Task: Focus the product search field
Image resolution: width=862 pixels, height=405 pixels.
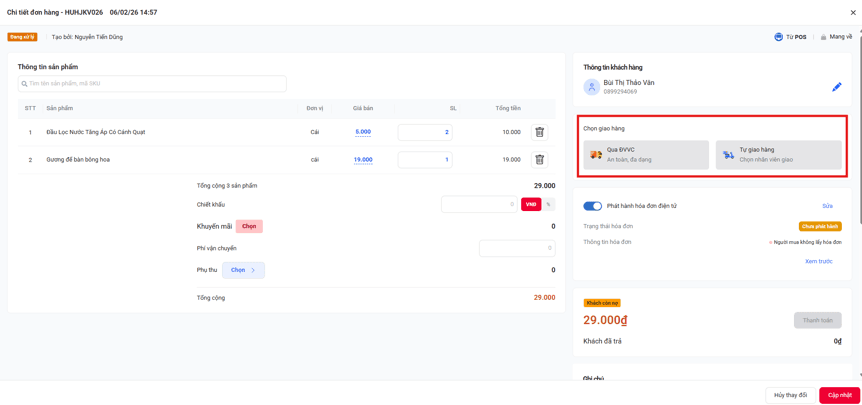Action: point(152,84)
